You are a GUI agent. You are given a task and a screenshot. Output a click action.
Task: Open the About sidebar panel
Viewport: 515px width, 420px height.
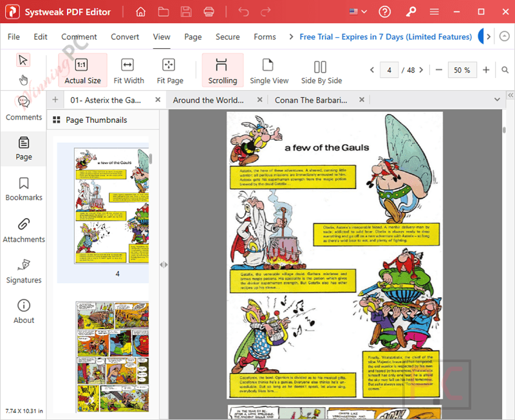(x=24, y=311)
